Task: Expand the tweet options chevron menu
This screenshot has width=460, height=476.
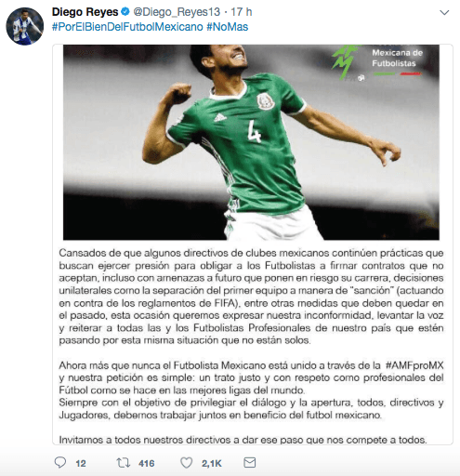Action: pyautogui.click(x=444, y=13)
